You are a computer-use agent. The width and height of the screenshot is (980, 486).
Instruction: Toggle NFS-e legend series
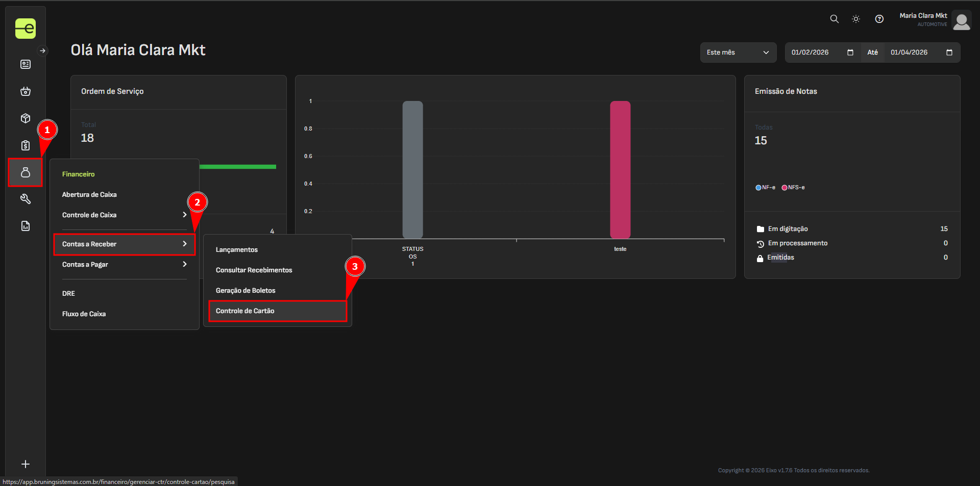point(793,188)
